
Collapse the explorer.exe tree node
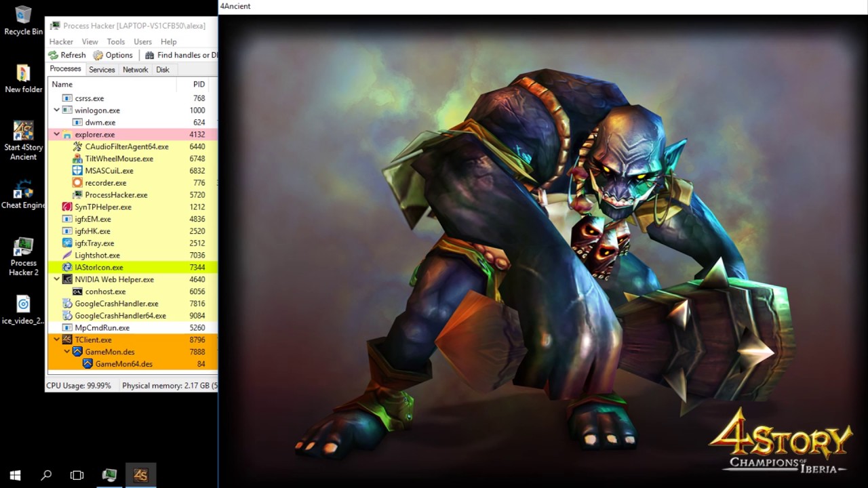57,134
